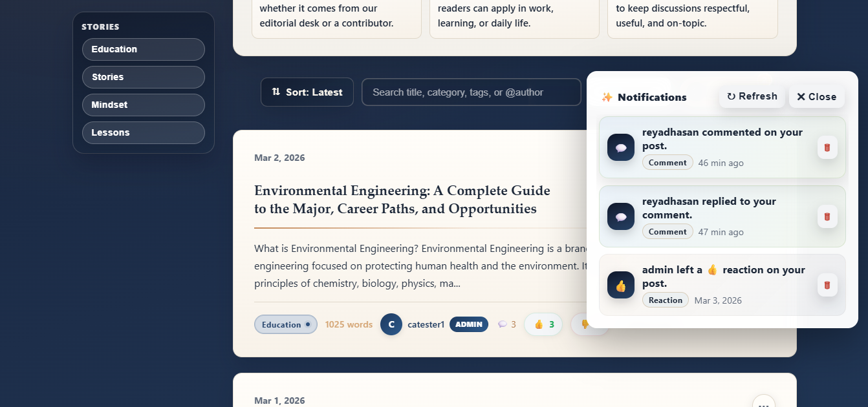Delete the 'replied to your comment' notification
This screenshot has height=407, width=868.
(827, 216)
